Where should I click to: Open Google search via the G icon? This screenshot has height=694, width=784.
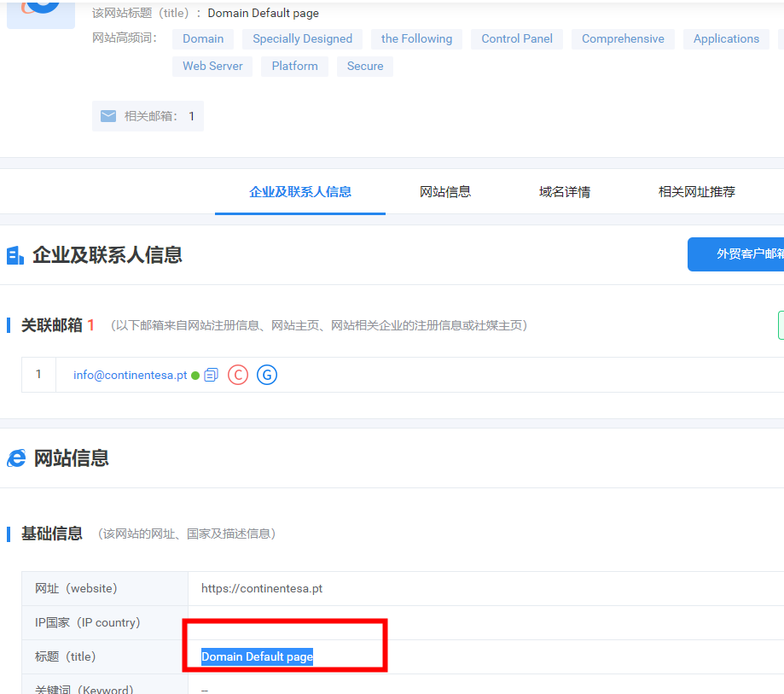266,375
